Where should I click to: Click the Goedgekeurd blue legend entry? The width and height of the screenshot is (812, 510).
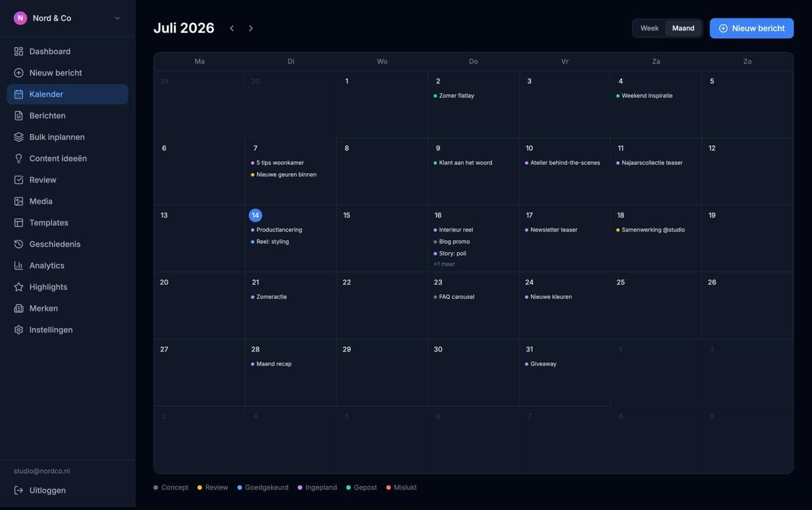coord(263,487)
